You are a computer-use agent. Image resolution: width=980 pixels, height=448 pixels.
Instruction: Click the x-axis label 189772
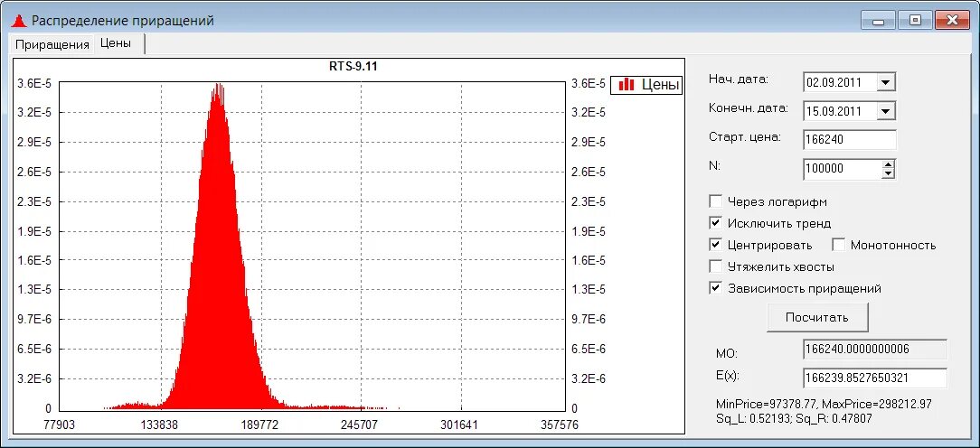click(x=261, y=425)
